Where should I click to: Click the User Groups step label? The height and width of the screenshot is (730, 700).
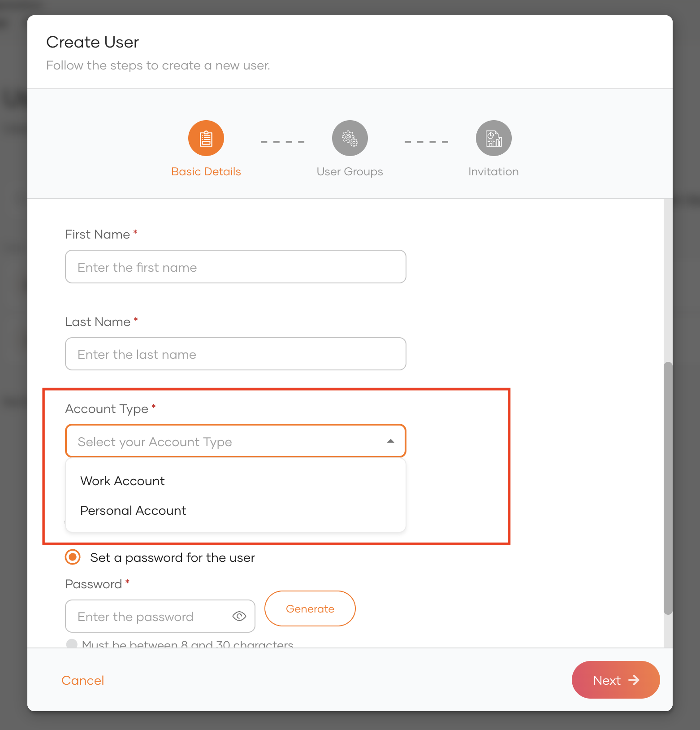pos(350,172)
